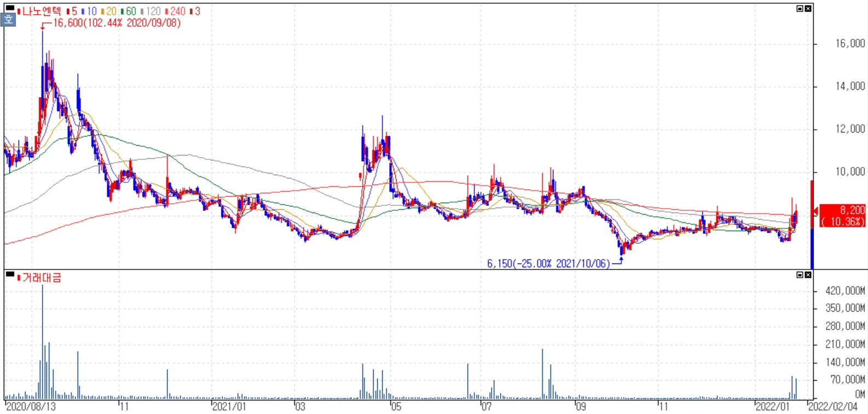Click the 03 month axis label
The width and height of the screenshot is (868, 414).
coord(300,406)
